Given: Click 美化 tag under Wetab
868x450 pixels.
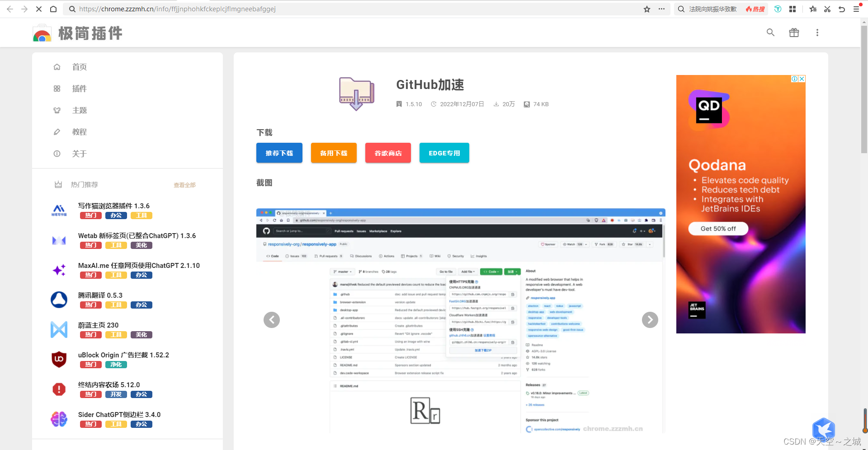Looking at the screenshot, I should [x=142, y=245].
